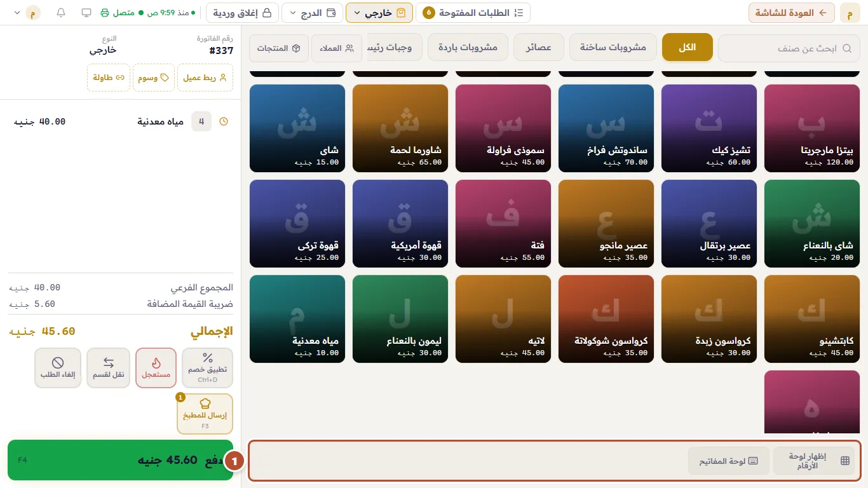The height and width of the screenshot is (488, 868).
Task: Add كابتشينو product card
Action: pyautogui.click(x=812, y=319)
